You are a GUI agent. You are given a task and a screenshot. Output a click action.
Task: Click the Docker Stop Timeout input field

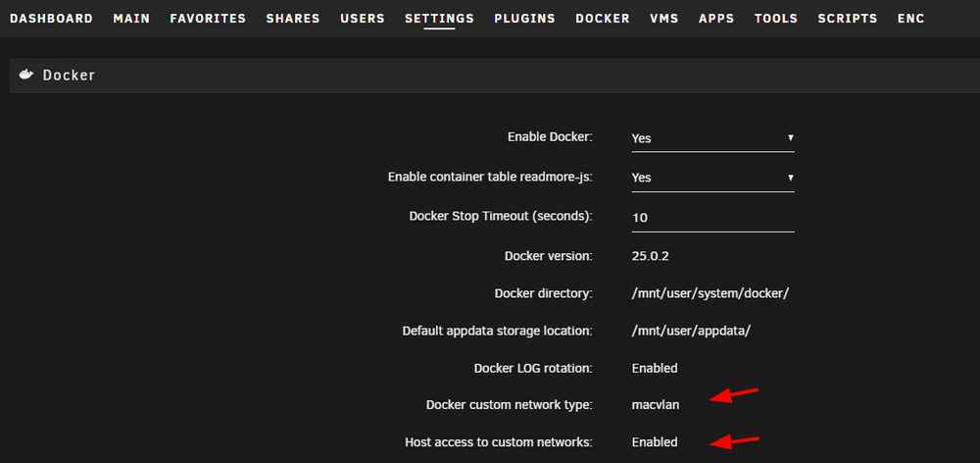[x=713, y=218]
